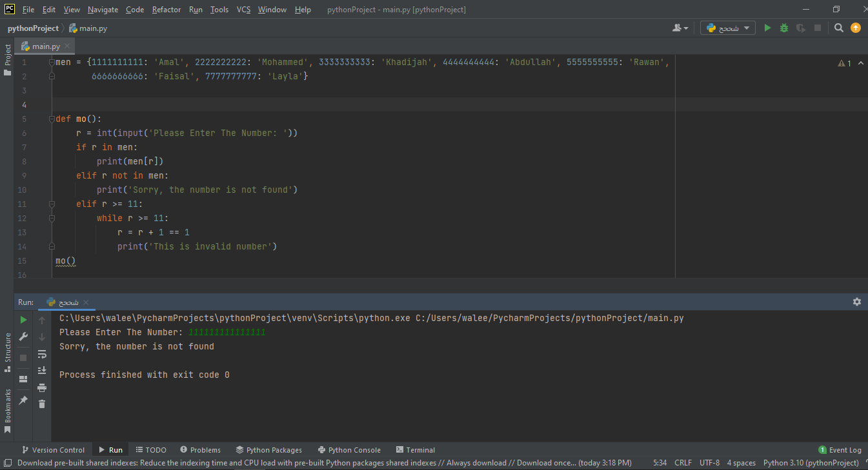Toggle the Run tool window button

pos(110,450)
